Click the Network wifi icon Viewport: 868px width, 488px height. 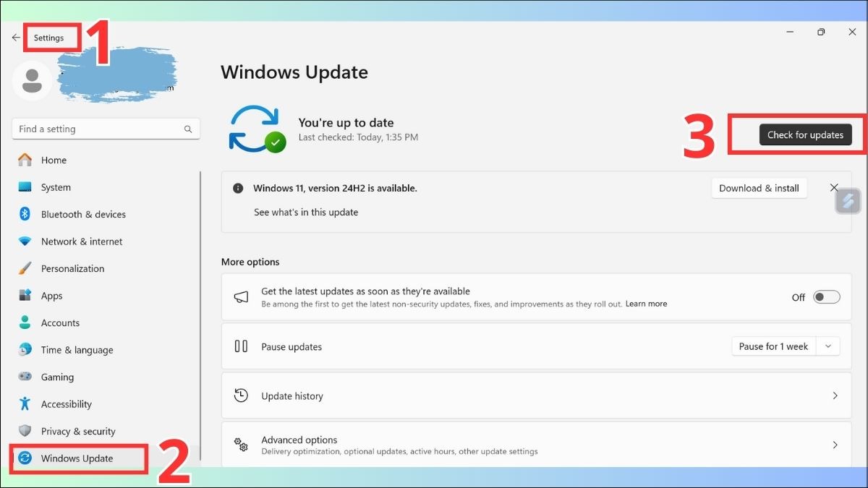[x=25, y=241]
